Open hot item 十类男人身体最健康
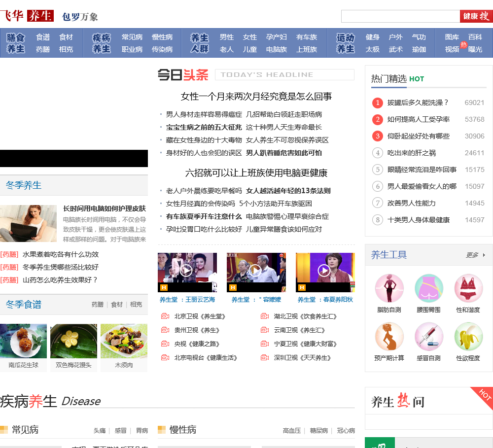Image resolution: width=493 pixels, height=448 pixels. (419, 220)
